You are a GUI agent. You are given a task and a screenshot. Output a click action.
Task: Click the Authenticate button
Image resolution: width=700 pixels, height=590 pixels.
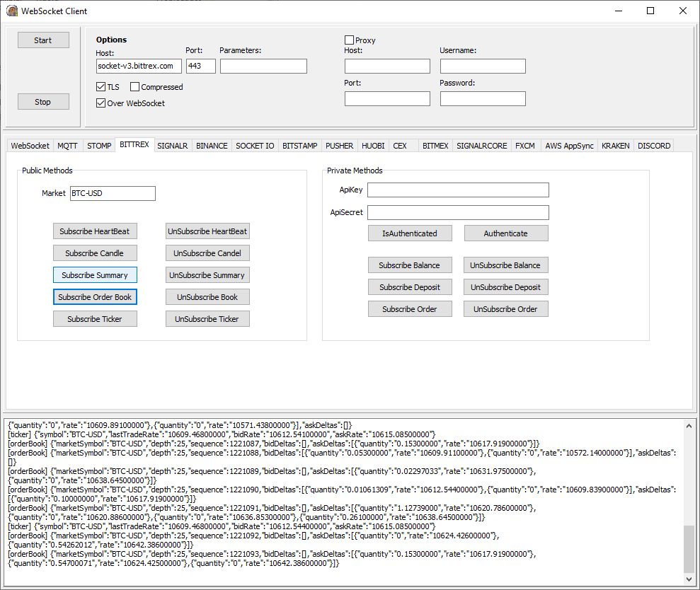tap(506, 233)
